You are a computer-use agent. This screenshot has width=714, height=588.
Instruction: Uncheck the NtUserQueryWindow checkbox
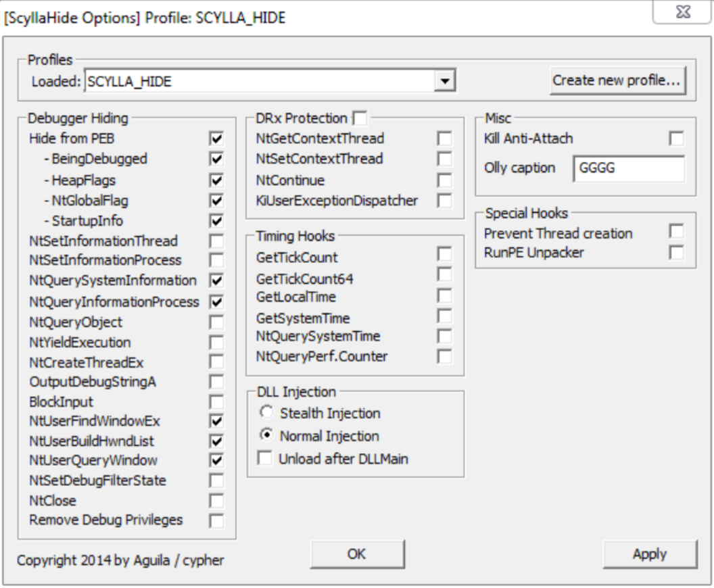click(x=216, y=460)
